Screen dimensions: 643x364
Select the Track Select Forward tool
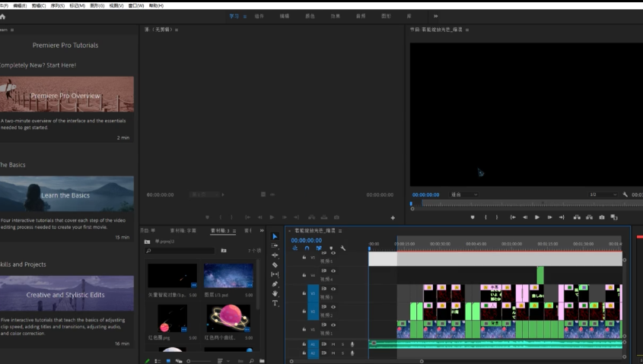pos(275,245)
